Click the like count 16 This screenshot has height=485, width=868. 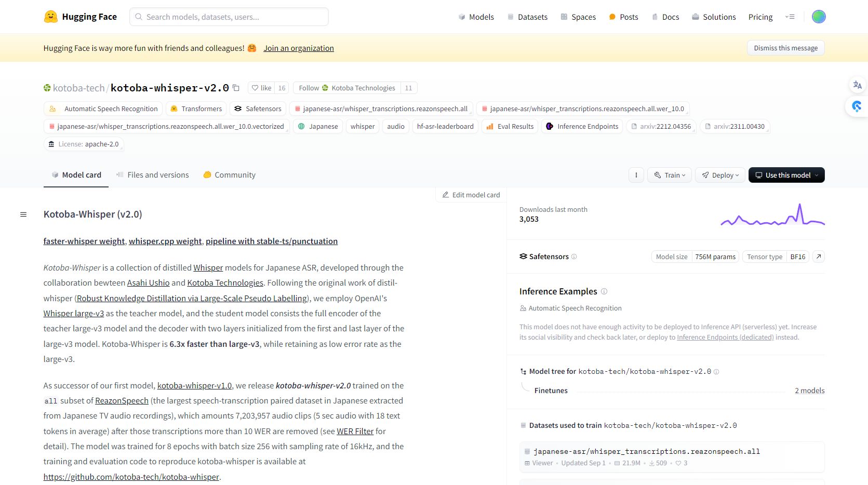[282, 88]
